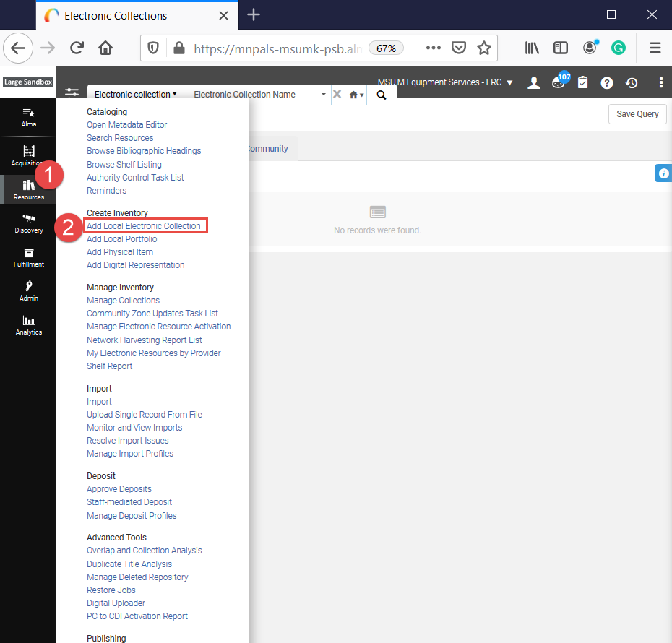Image resolution: width=672 pixels, height=643 pixels.
Task: Open the tracking protection shield icon
Action: [153, 48]
